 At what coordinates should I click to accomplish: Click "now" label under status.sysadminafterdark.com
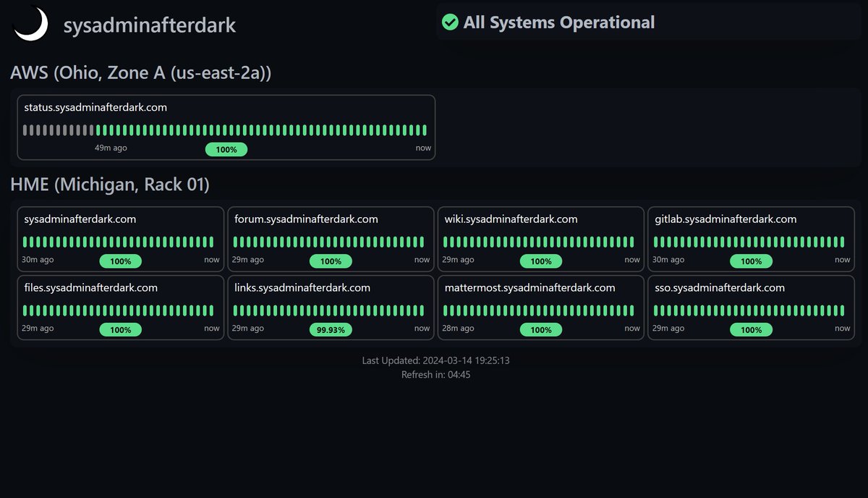(x=423, y=148)
